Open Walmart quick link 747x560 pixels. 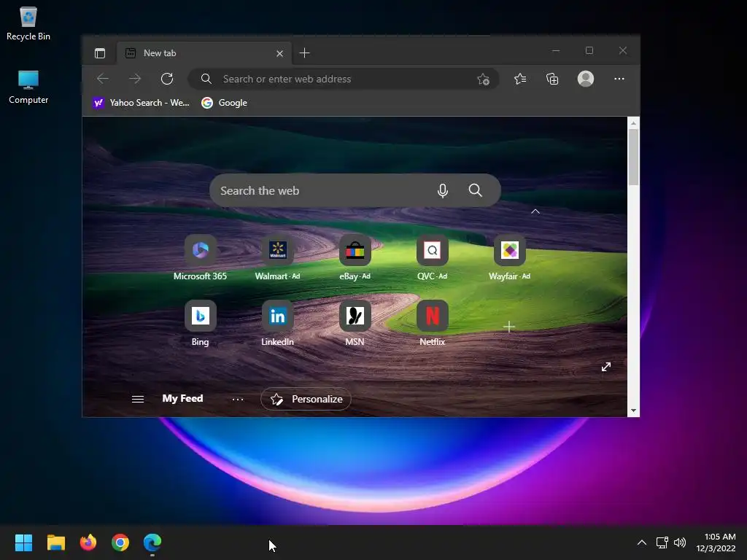click(x=277, y=257)
